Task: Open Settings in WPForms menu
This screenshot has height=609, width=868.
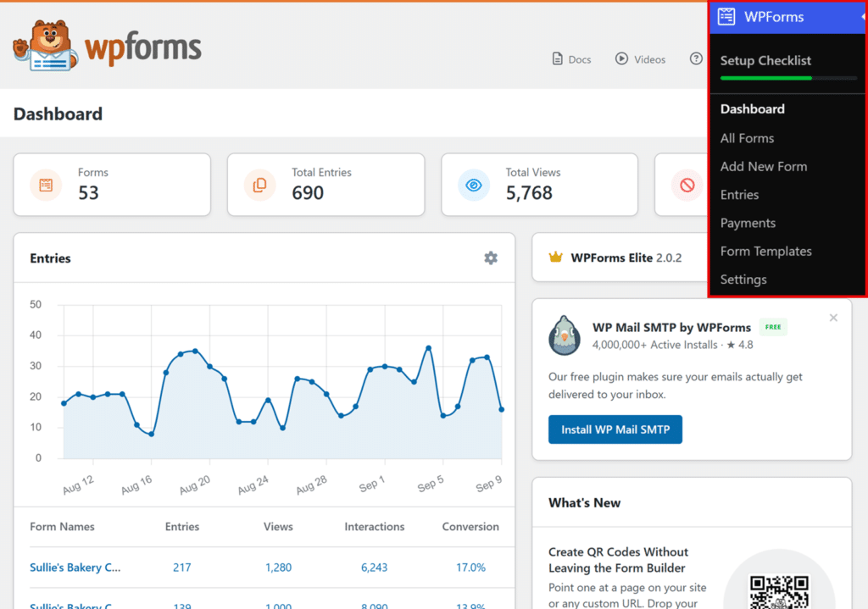Action: pos(743,280)
